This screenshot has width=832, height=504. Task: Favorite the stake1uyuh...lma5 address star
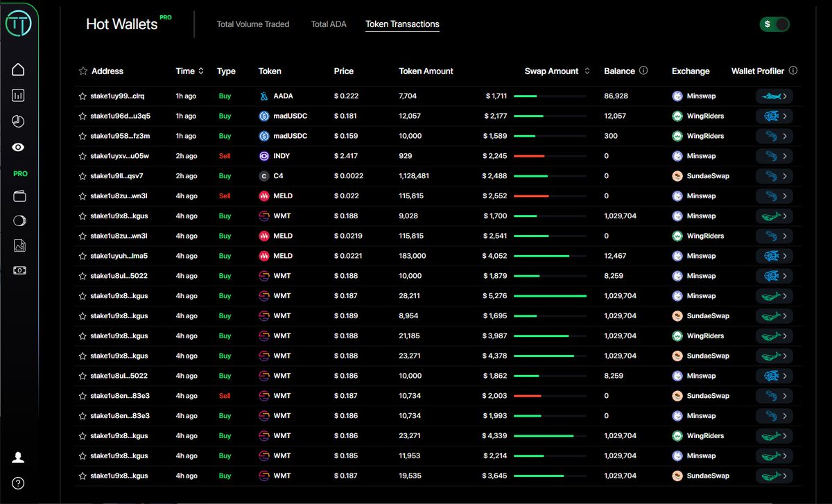[83, 256]
